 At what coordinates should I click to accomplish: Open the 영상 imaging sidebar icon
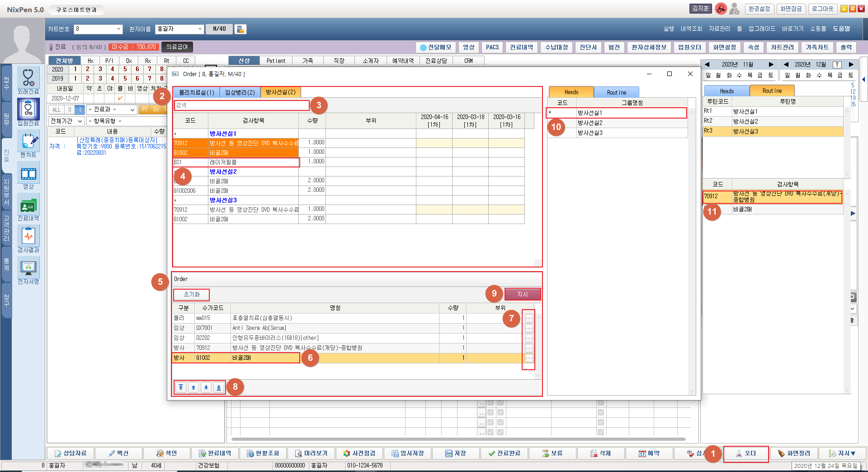click(28, 174)
